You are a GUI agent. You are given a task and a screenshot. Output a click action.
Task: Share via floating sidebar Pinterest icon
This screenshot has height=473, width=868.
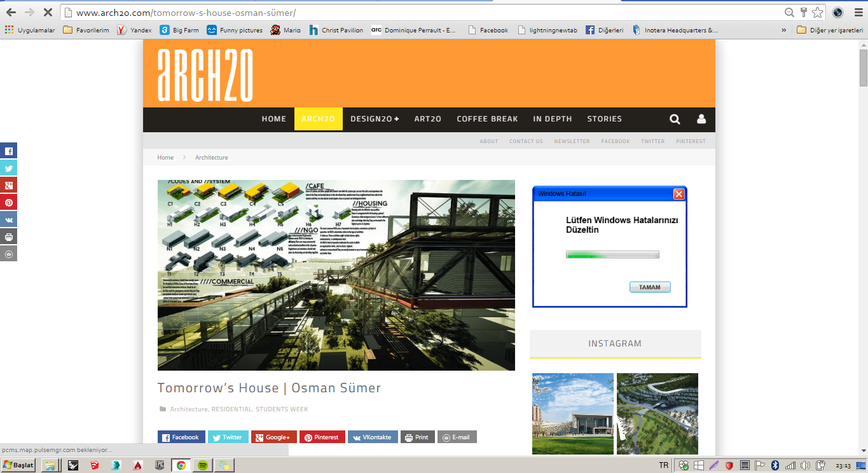[x=8, y=202]
